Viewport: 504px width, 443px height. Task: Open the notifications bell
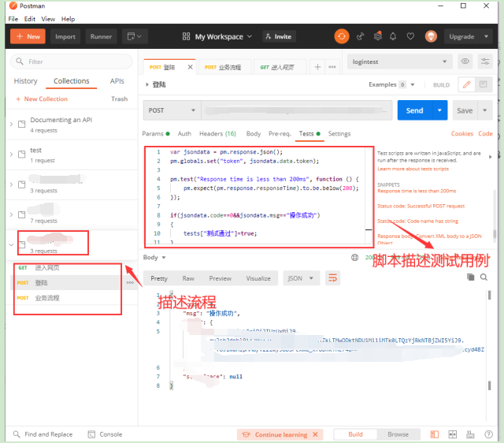pos(393,36)
